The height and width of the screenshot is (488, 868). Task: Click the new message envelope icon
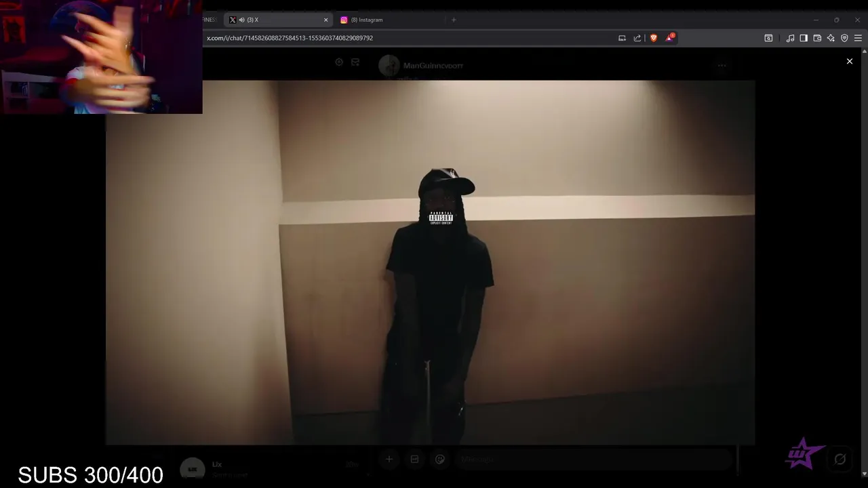coord(355,62)
